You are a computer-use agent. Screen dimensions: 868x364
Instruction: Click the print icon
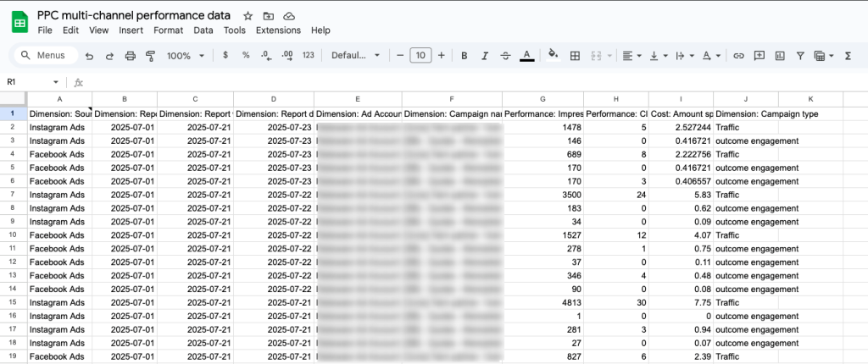point(130,55)
